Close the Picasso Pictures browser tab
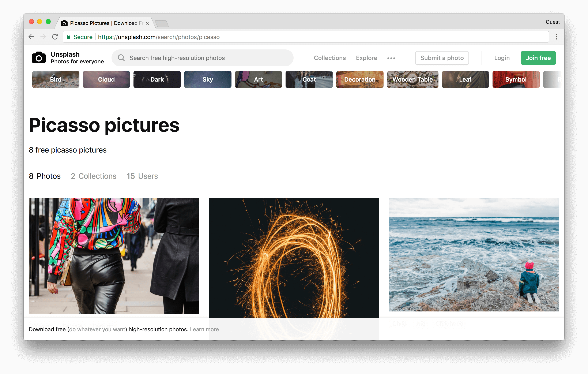The image size is (588, 374). coord(147,23)
